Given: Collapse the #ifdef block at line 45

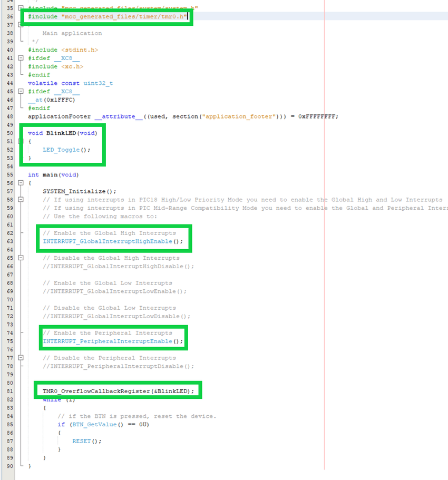Looking at the screenshot, I should tap(21, 91).
